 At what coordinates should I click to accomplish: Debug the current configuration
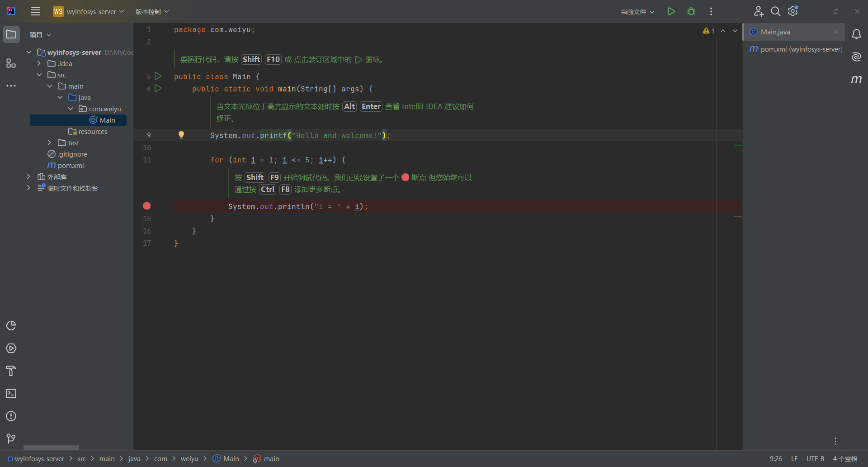tap(691, 11)
